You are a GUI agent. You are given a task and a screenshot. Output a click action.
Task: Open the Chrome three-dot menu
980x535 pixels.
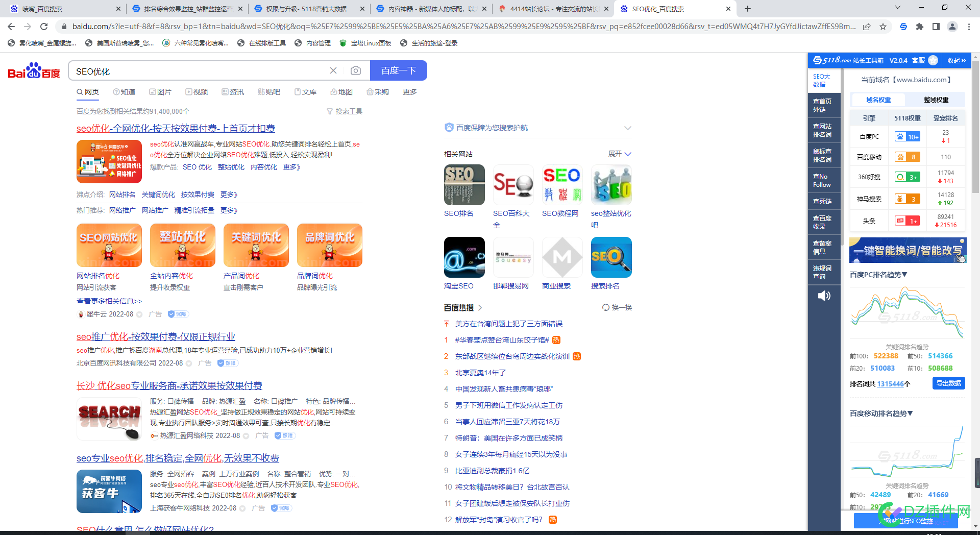(x=969, y=27)
